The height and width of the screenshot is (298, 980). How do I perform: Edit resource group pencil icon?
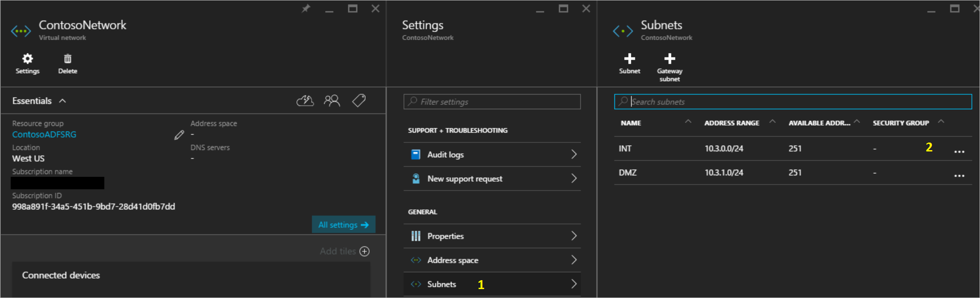179,135
